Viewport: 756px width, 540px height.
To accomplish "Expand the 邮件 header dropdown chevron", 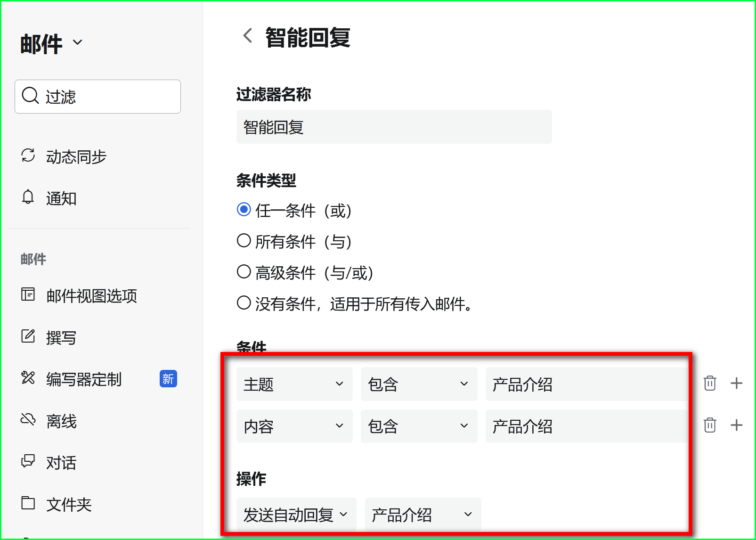I will click(78, 42).
